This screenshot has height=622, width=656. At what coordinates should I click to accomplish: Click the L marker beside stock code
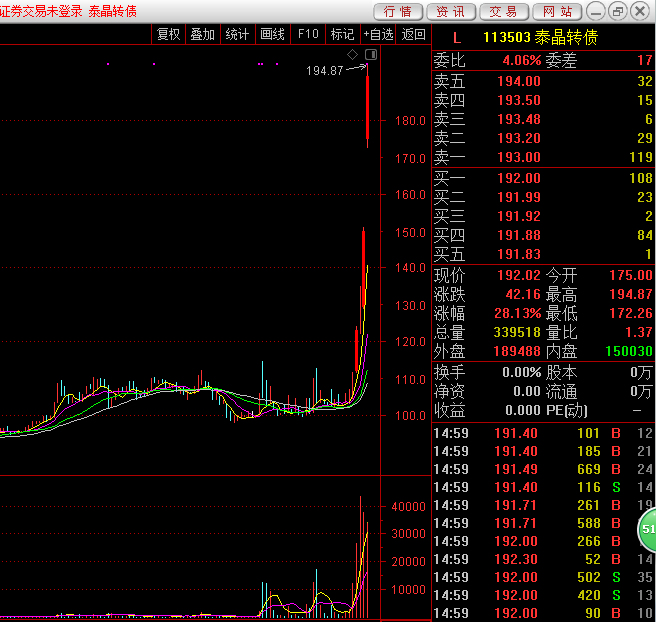coord(457,38)
